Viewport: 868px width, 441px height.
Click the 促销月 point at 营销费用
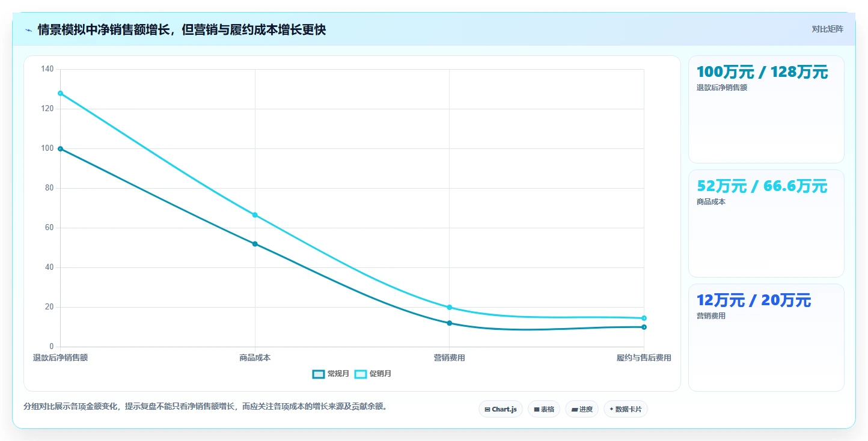pos(449,307)
